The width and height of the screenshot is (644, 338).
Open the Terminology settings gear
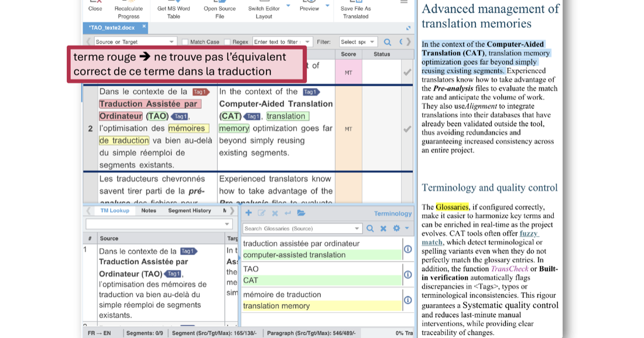coord(396,228)
